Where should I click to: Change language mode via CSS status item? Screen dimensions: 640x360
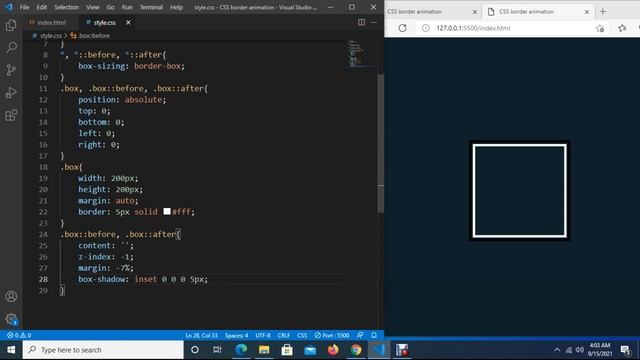point(302,336)
